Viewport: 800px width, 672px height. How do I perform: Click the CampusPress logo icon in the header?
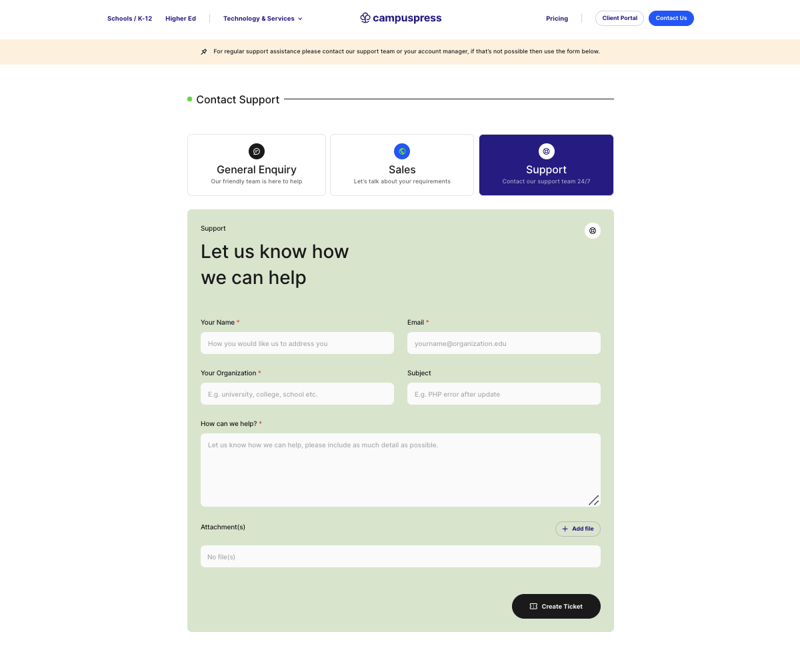(365, 18)
